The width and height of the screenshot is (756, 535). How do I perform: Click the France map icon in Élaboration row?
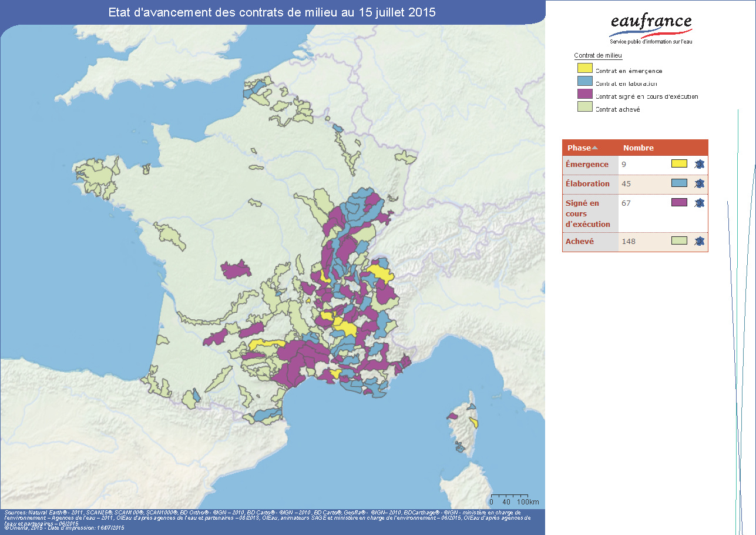tap(699, 183)
